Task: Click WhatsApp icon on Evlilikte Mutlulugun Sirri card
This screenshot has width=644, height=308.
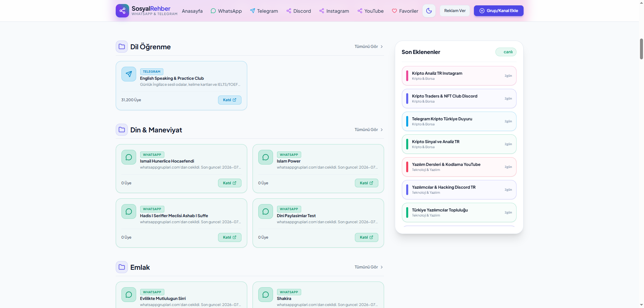Action: coord(129,295)
